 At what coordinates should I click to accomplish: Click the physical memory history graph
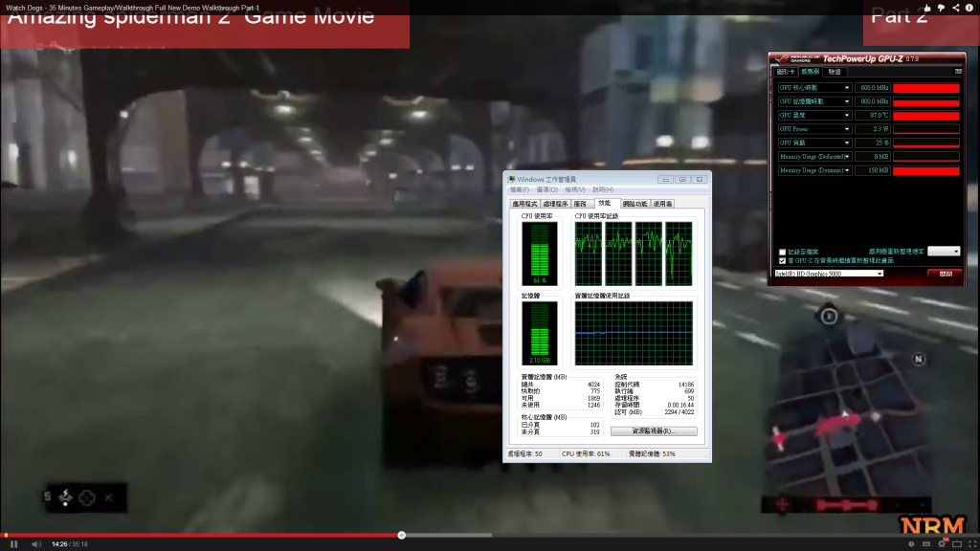[634, 334]
